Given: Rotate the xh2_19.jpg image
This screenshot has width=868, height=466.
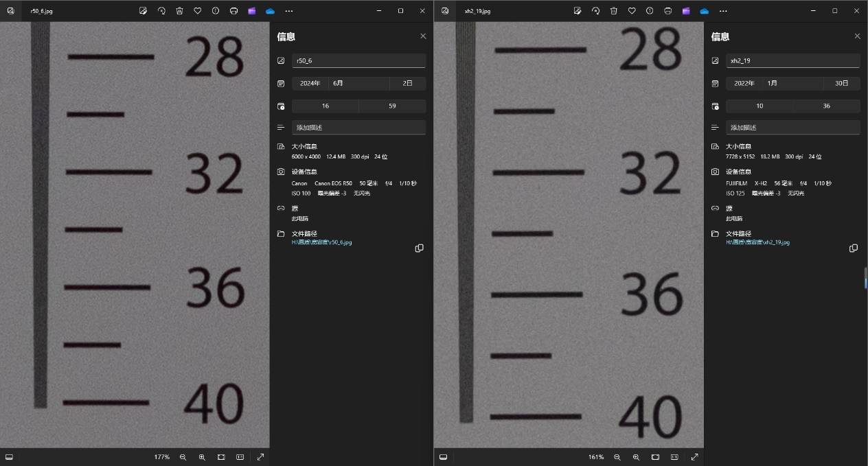Looking at the screenshot, I should 595,11.
